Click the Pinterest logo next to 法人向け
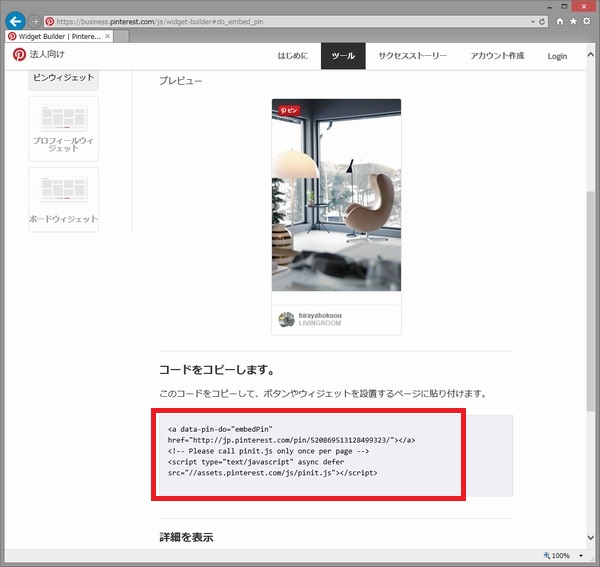The width and height of the screenshot is (600, 567). 18,55
